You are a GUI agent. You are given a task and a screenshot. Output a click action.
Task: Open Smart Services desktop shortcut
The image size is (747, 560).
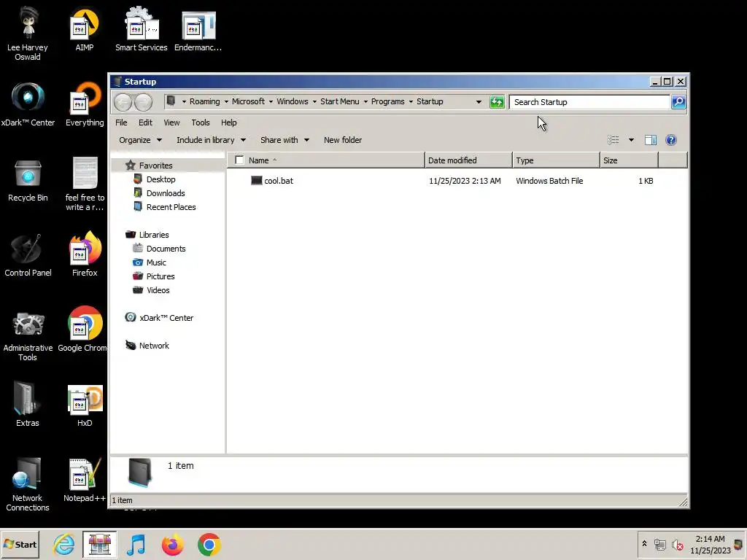coord(141,29)
